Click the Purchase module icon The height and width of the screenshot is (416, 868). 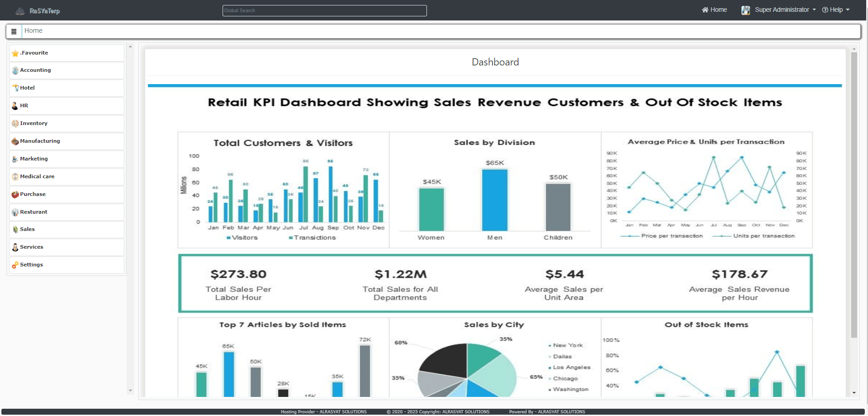coord(15,195)
